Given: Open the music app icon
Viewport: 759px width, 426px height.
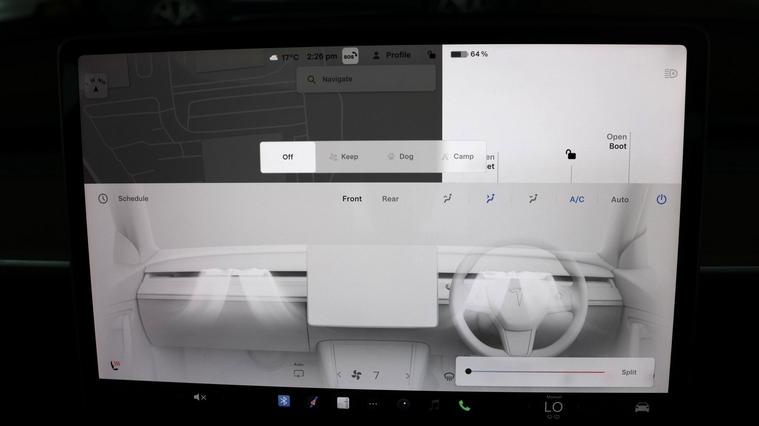Looking at the screenshot, I should [x=434, y=404].
